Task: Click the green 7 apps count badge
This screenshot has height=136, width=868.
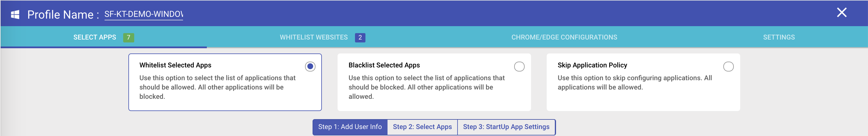Action: [128, 37]
